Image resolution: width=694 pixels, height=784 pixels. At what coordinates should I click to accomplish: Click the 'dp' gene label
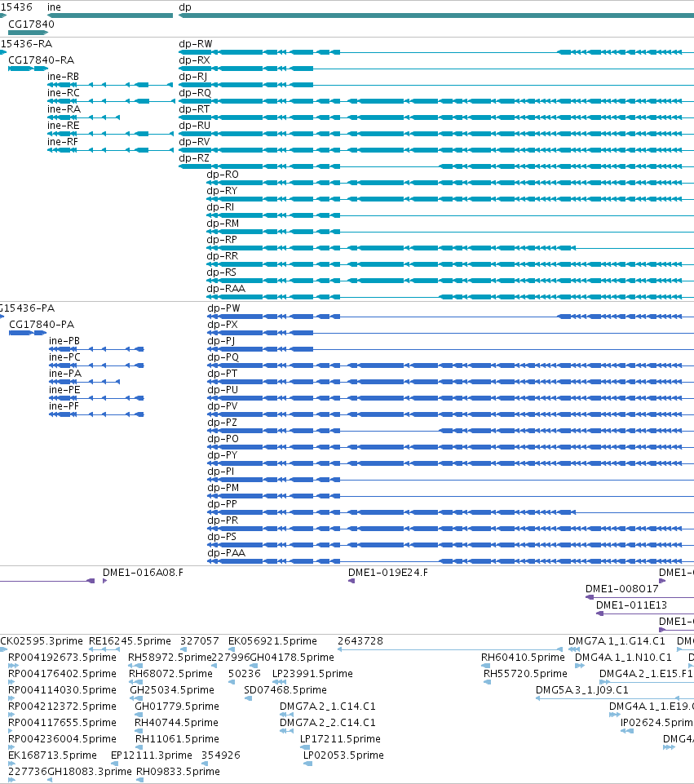185,7
